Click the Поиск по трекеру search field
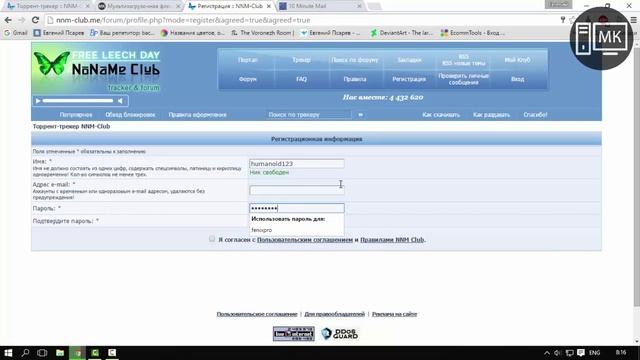This screenshot has width=640, height=360. (308, 115)
